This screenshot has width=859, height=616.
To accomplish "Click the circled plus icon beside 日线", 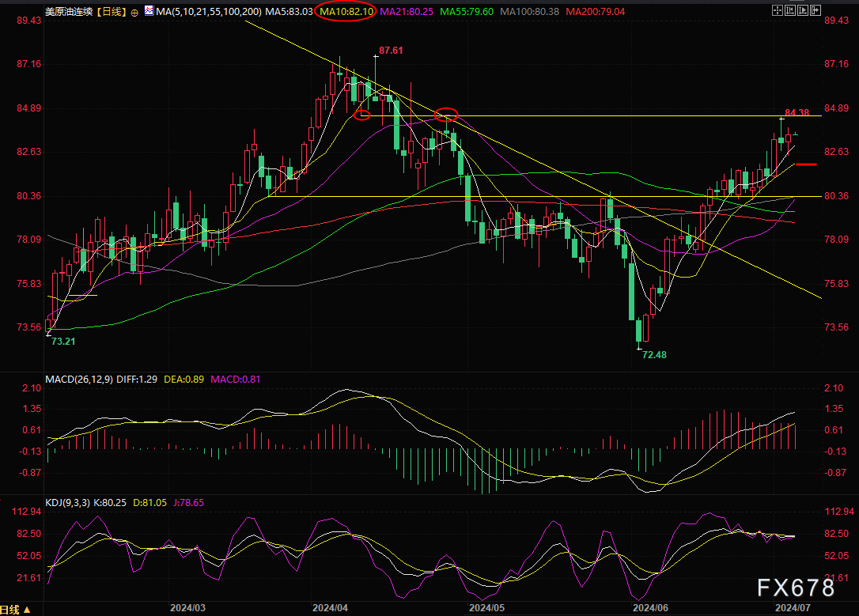I will pos(134,13).
